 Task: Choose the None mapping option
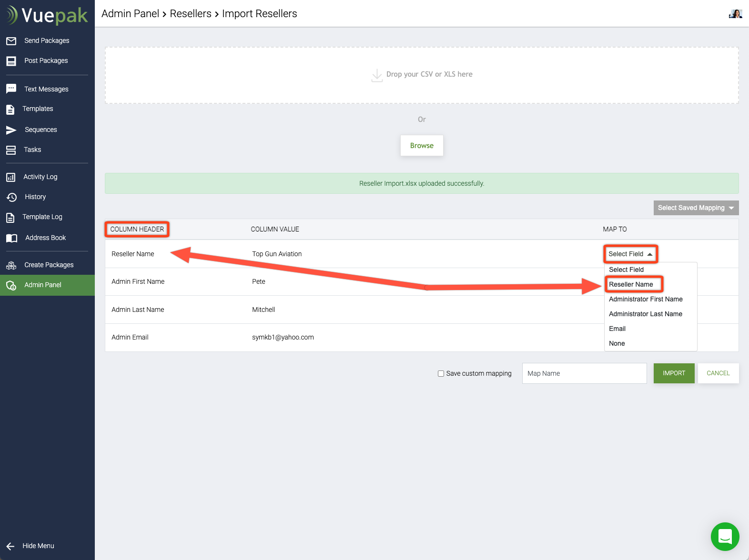[617, 343]
